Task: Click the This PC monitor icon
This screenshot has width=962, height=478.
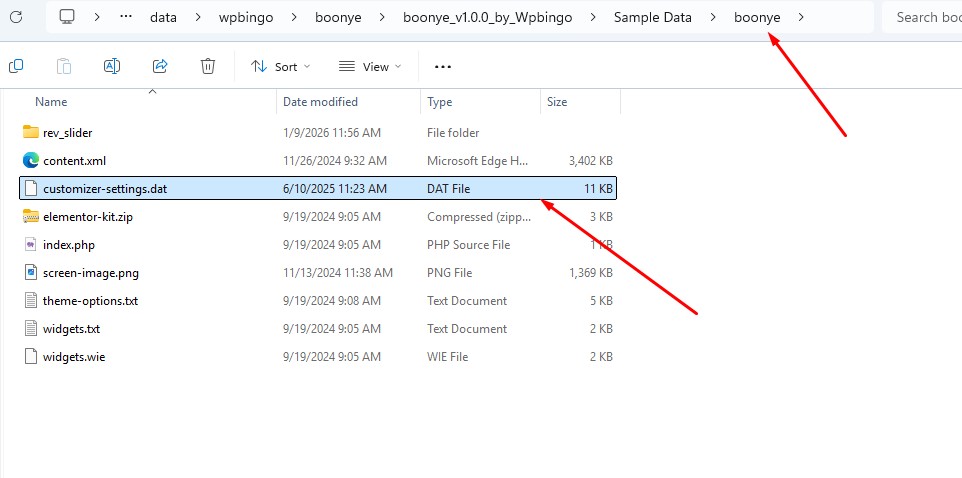Action: point(67,17)
